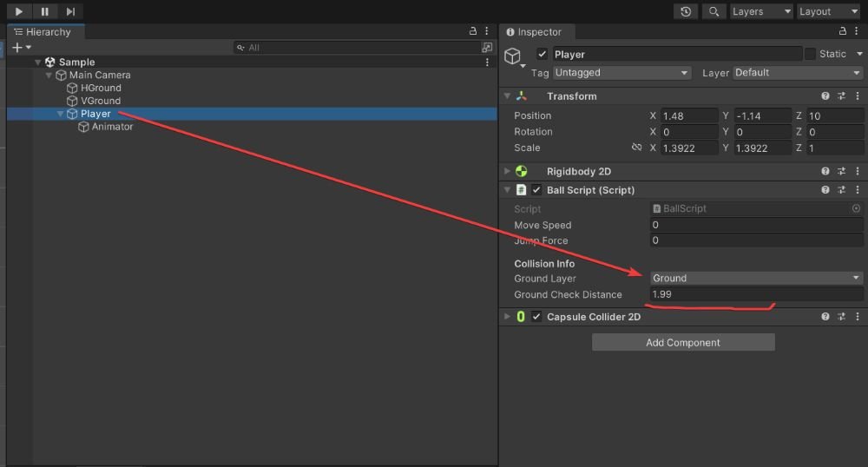
Task: Open Sample scene options kebab menu
Action: [x=487, y=62]
